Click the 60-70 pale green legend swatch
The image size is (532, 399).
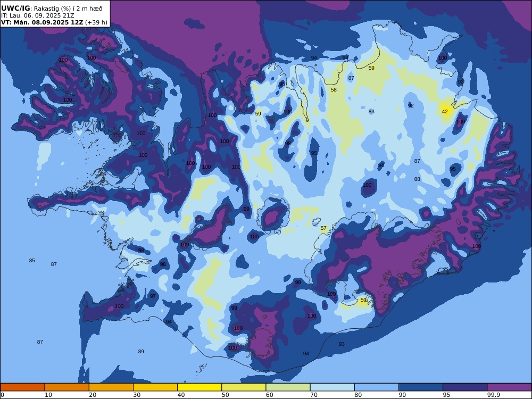pos(288,387)
